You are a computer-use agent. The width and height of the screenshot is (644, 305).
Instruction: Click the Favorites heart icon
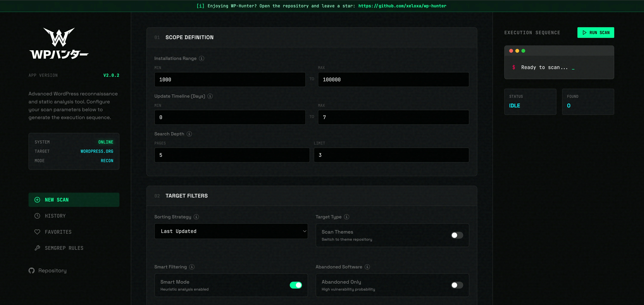tap(37, 232)
